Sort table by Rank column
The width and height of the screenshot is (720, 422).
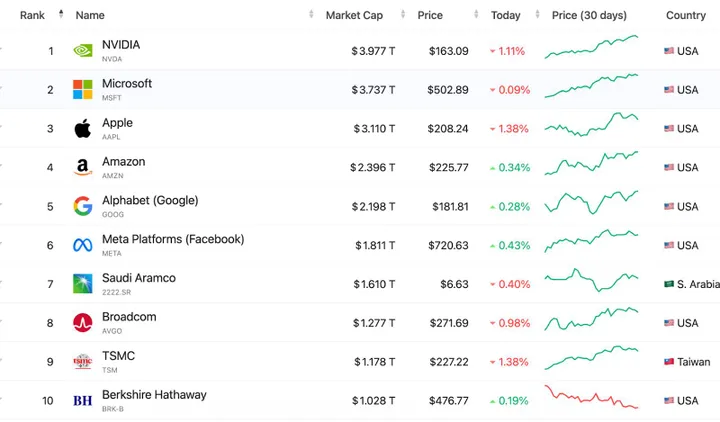pos(32,15)
